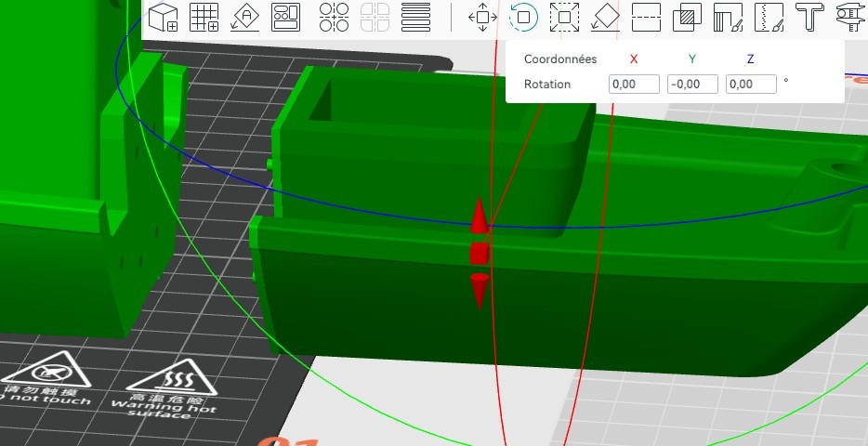Toggle the active Rotate tool
The height and width of the screenshot is (446, 868).
[523, 17]
